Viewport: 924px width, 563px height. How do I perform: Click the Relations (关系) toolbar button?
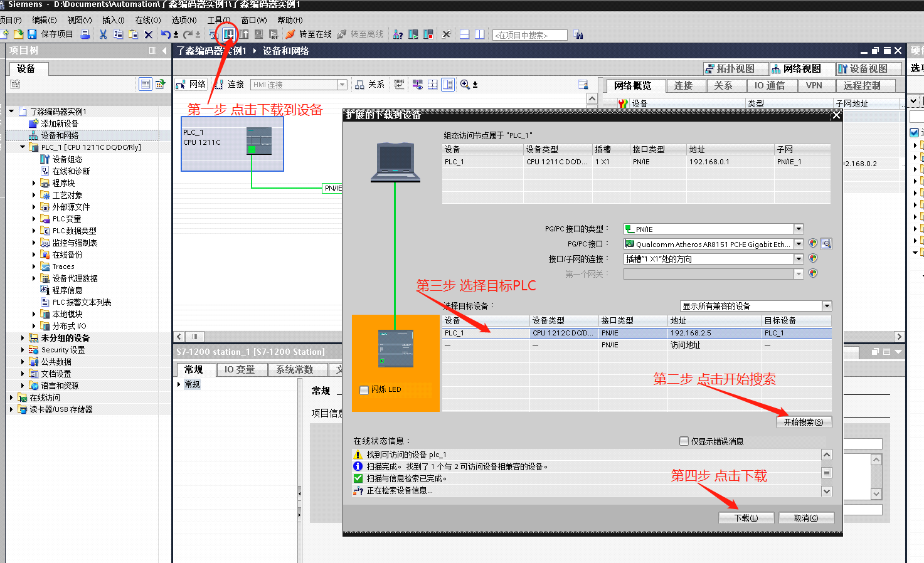click(x=369, y=84)
